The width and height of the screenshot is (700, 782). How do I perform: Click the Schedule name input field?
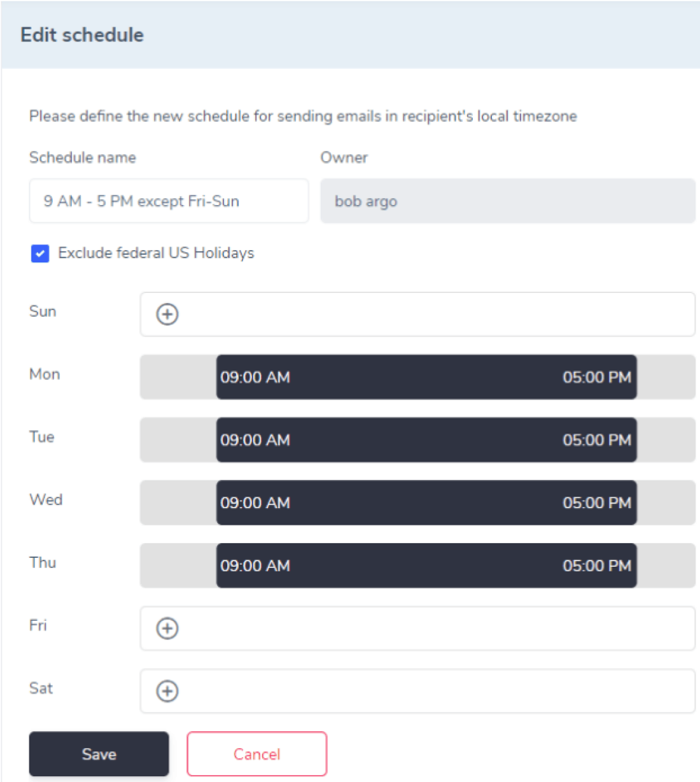[x=168, y=201]
